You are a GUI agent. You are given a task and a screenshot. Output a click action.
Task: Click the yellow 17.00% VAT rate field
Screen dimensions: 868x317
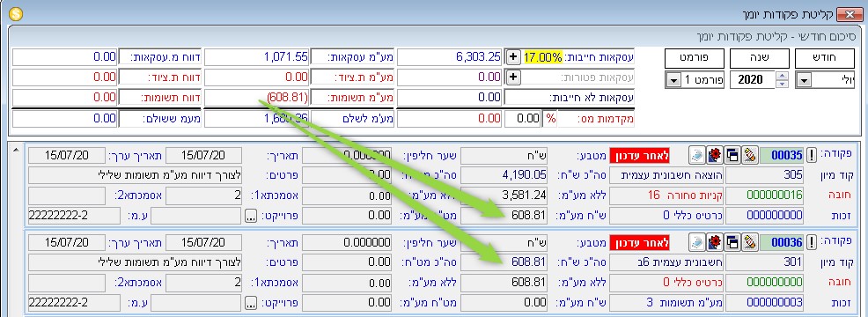click(x=544, y=56)
